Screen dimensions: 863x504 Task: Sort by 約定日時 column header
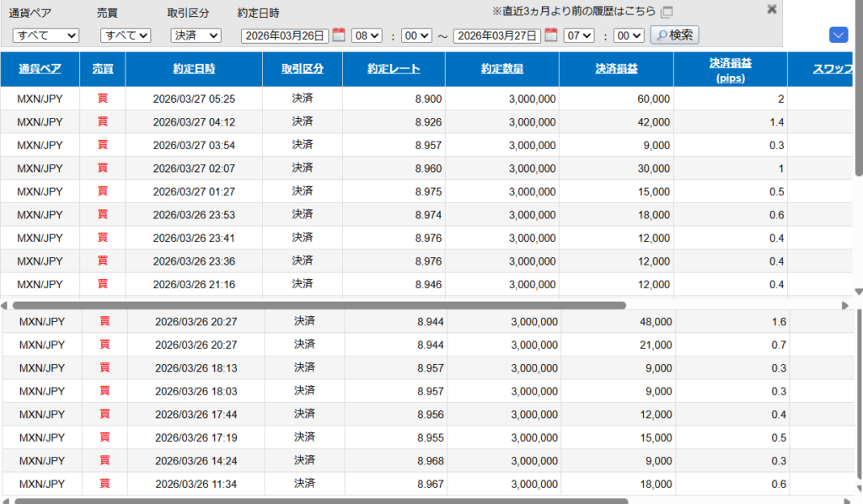pyautogui.click(x=194, y=69)
